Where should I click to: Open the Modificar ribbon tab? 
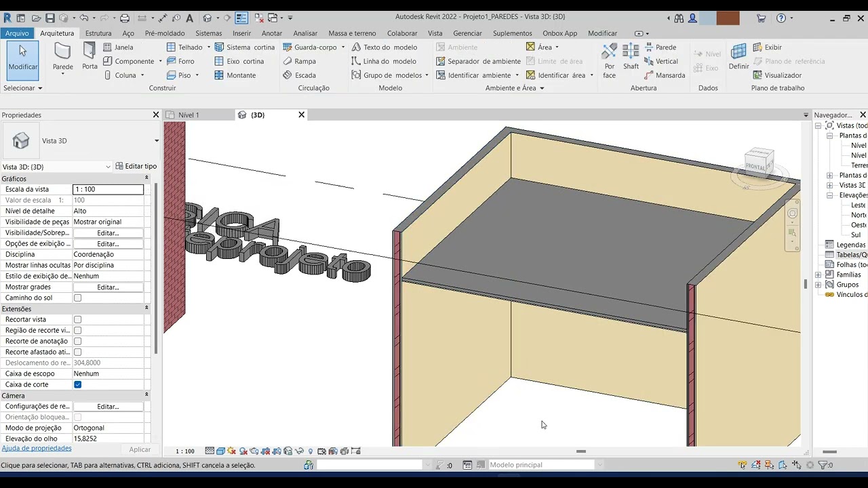coord(602,33)
